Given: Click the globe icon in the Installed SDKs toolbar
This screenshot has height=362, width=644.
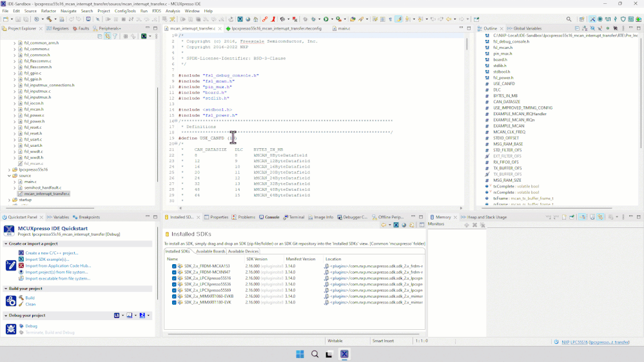Looking at the screenshot, I should click(404, 225).
